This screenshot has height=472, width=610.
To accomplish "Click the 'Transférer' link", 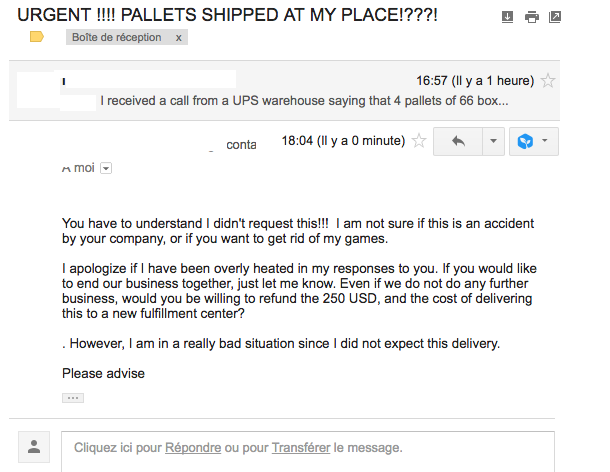I will pos(301,447).
